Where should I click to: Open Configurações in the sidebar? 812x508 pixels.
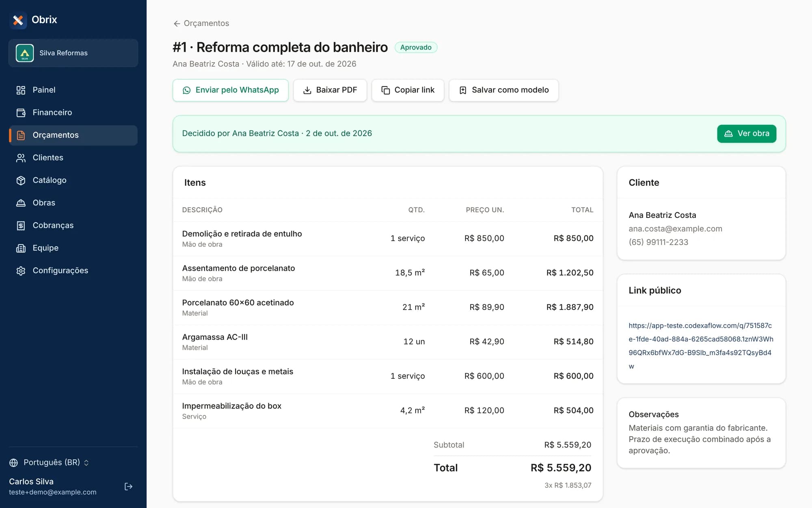73,271
